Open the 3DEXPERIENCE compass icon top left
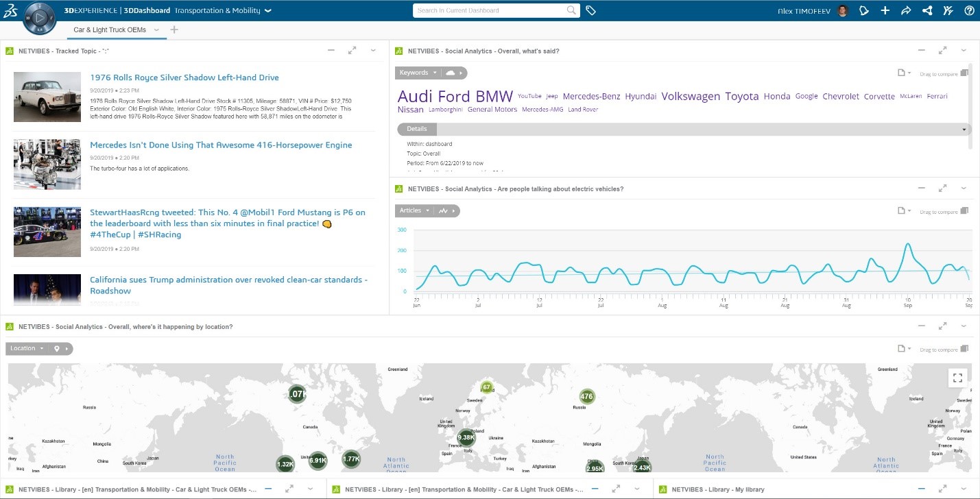980x499 pixels. click(x=39, y=19)
